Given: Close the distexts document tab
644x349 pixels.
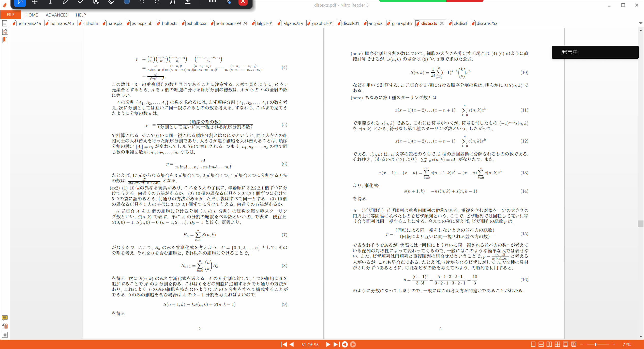Looking at the screenshot, I should pyautogui.click(x=442, y=23).
